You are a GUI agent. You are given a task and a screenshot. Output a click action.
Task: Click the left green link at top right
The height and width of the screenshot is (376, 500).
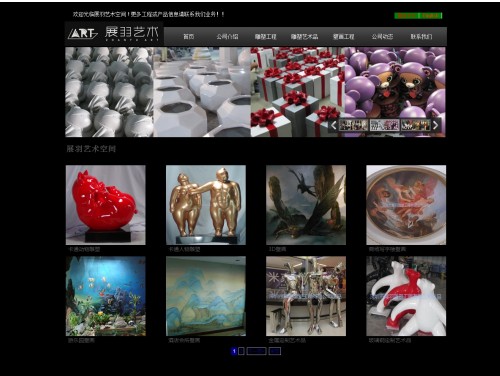[406, 16]
